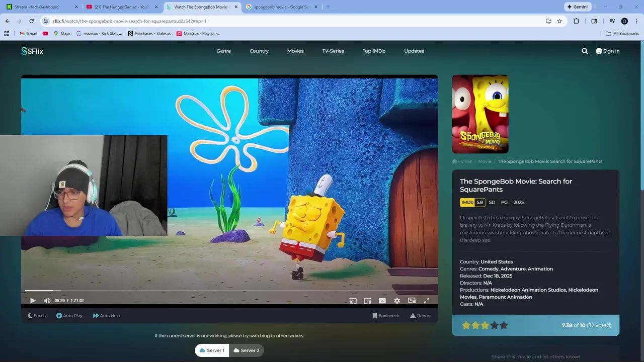Report a problem with video
The width and height of the screenshot is (644, 362).
(420, 316)
